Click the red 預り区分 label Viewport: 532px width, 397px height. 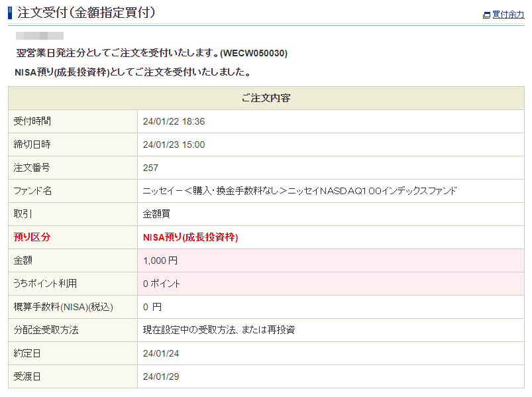pos(32,237)
